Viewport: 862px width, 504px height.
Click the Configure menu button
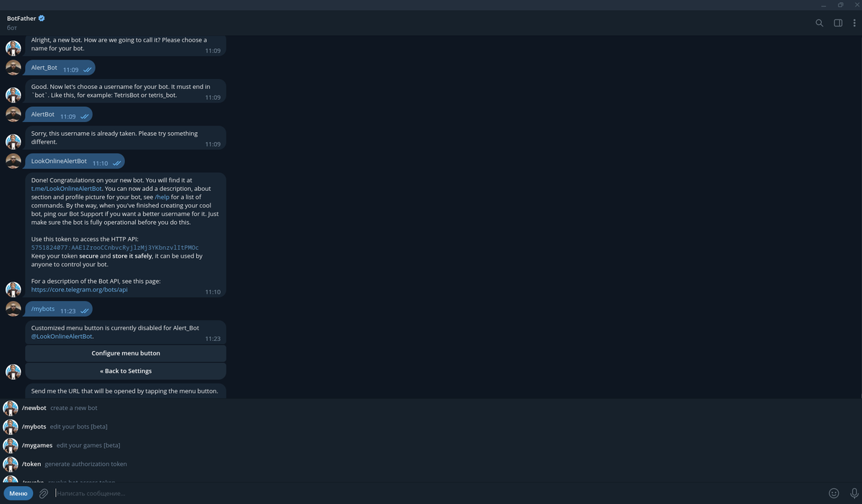[126, 353]
